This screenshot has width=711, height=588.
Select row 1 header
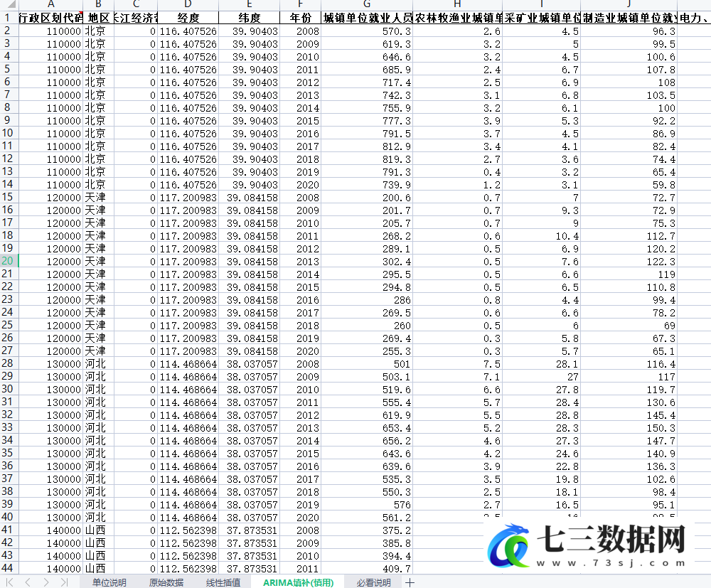coord(8,18)
